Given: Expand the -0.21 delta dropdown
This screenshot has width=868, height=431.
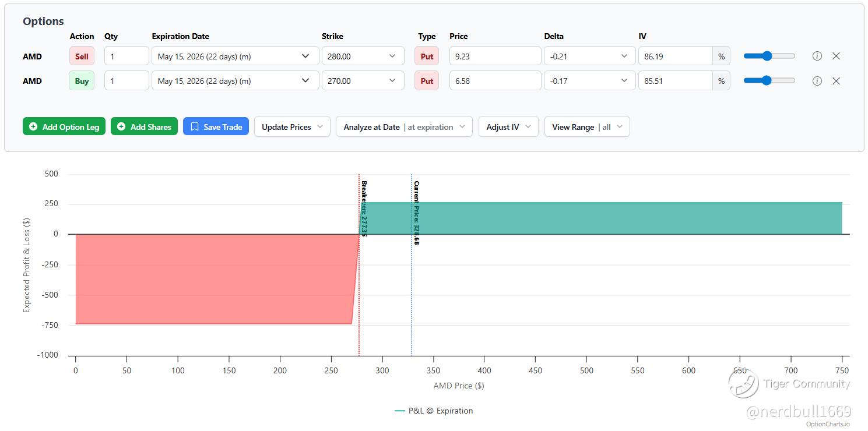Looking at the screenshot, I should [x=589, y=56].
